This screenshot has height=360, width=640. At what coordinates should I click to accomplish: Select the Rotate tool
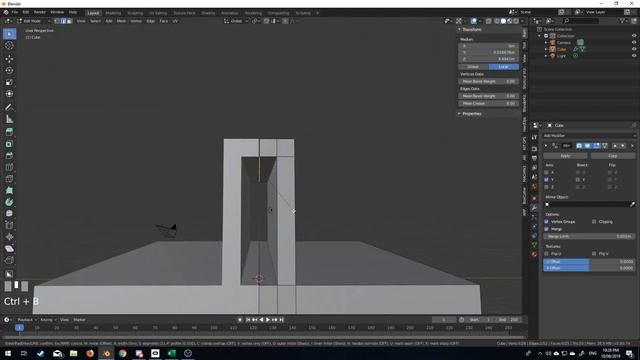point(9,70)
